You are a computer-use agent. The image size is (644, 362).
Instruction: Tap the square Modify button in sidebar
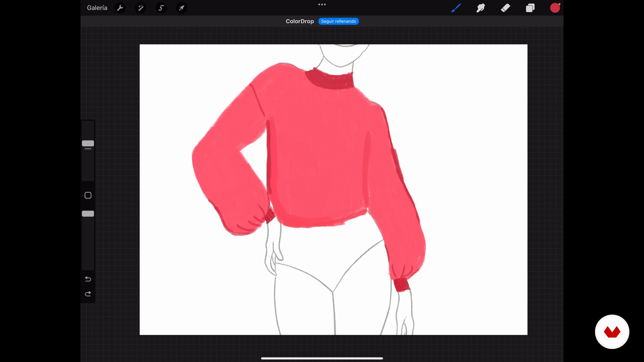coord(88,195)
